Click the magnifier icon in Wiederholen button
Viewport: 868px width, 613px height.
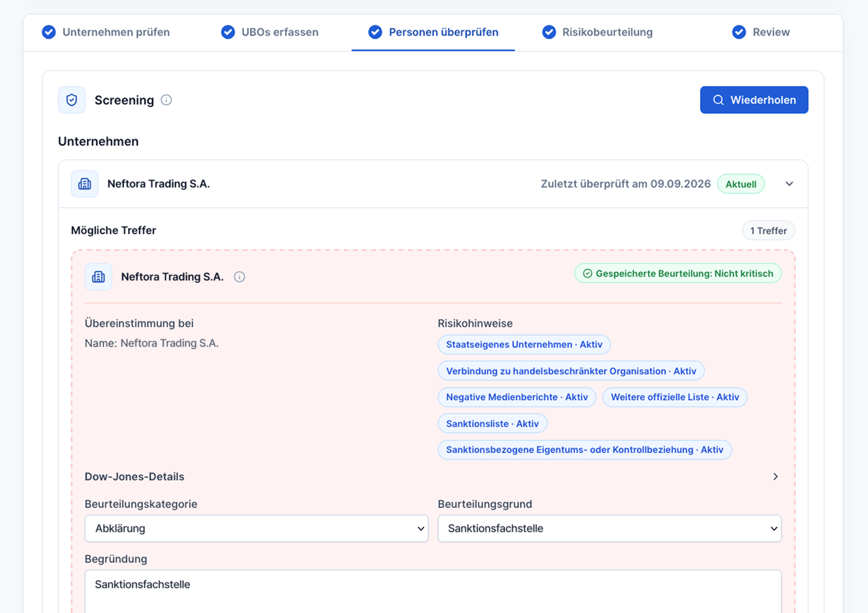(x=719, y=100)
